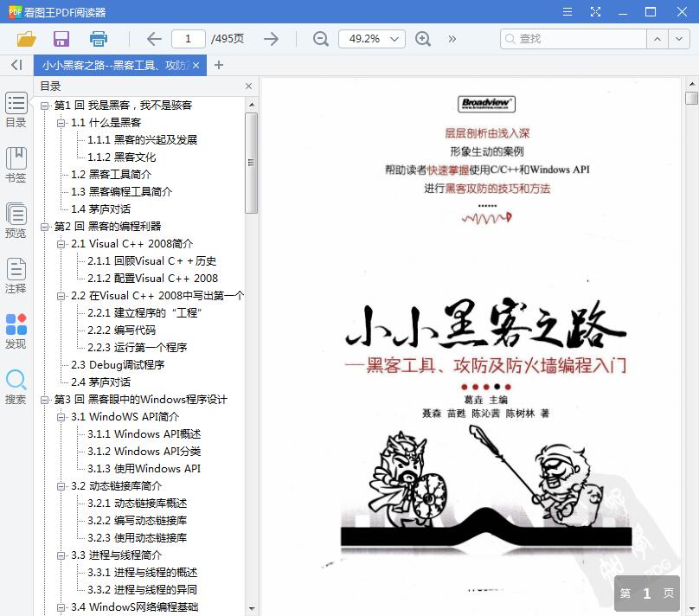Open a PDF file with the folder icon

tap(25, 38)
